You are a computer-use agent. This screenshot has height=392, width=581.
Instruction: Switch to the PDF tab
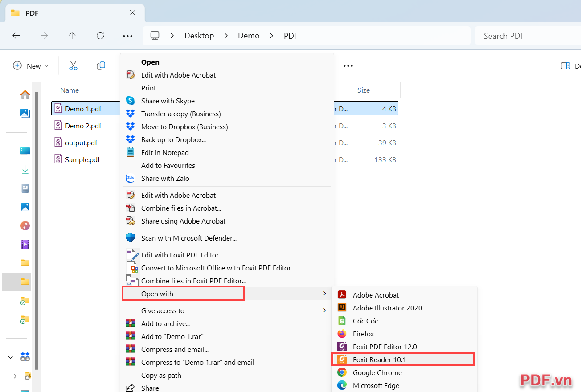coord(75,13)
